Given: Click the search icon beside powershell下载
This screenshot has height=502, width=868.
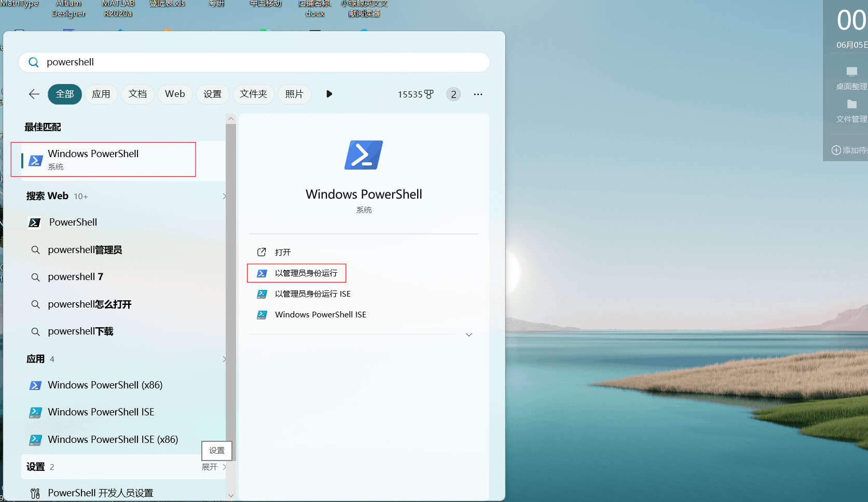Looking at the screenshot, I should click(x=35, y=331).
